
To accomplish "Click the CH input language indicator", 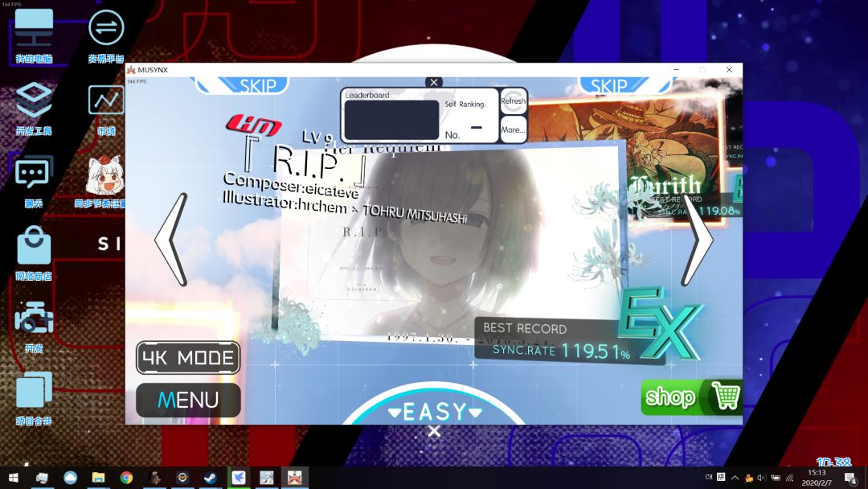I will point(709,478).
